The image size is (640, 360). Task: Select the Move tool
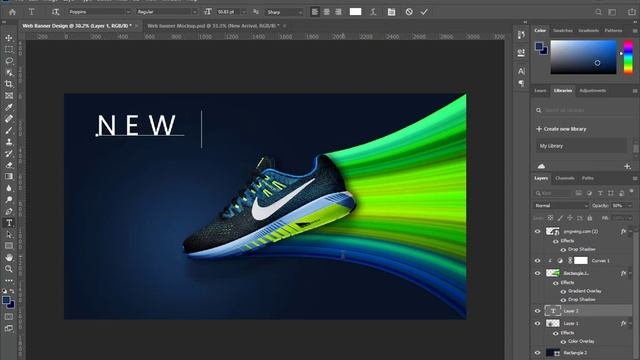(9, 38)
